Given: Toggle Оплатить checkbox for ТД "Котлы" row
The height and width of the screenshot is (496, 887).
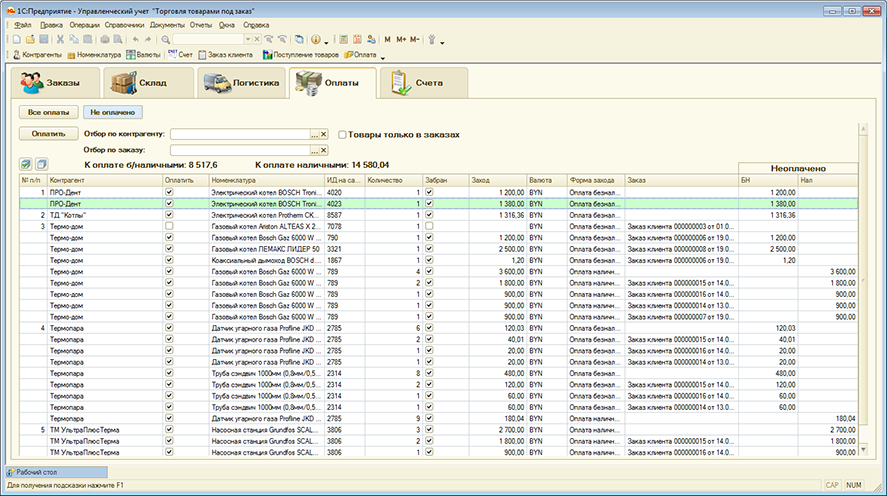Looking at the screenshot, I should click(169, 214).
